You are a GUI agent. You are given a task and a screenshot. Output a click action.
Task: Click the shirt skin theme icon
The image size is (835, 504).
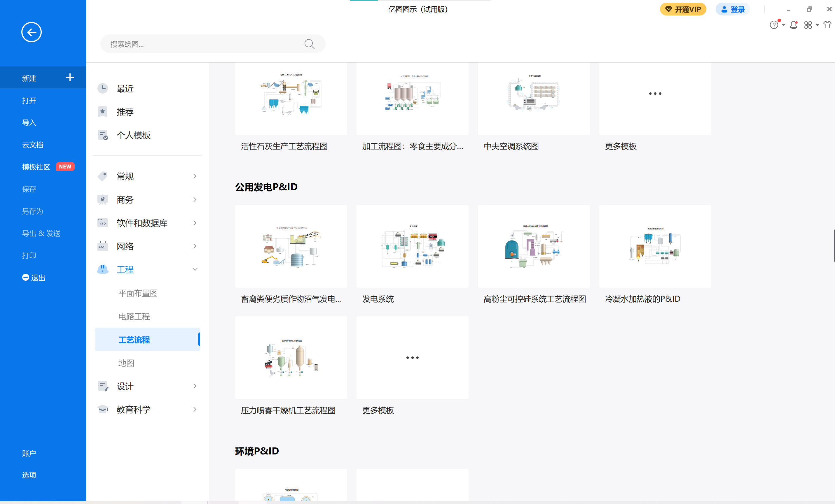(827, 25)
